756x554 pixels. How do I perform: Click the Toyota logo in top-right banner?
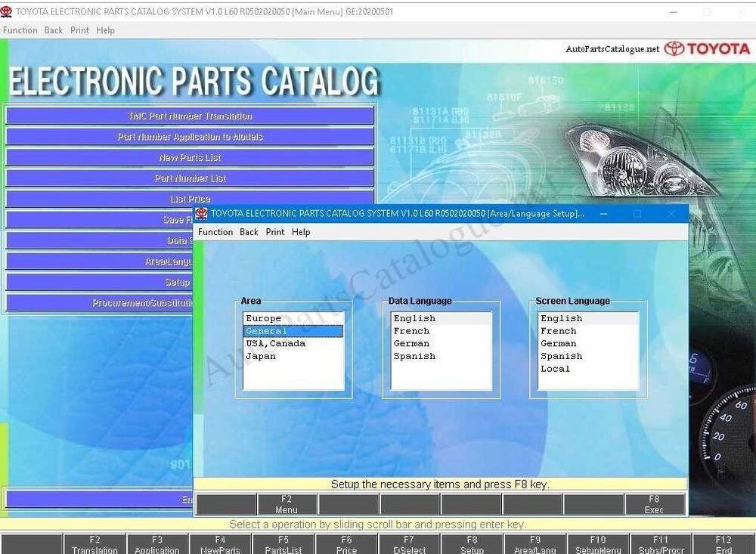(x=708, y=49)
